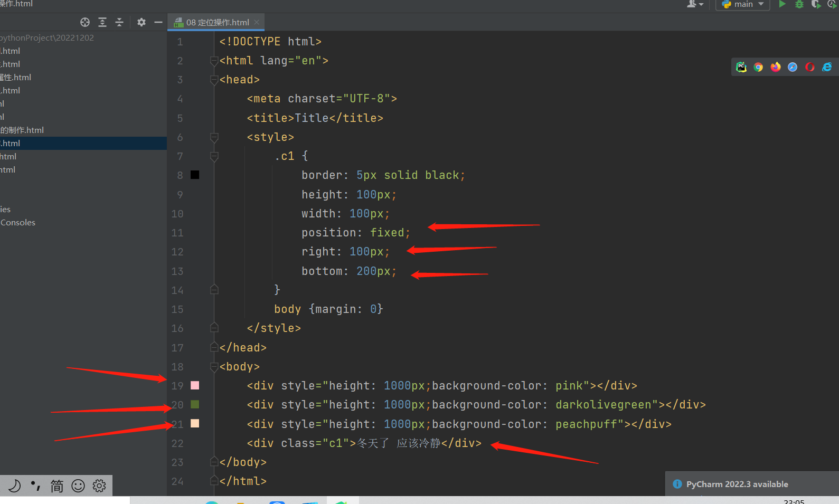Collapse all items in project panel

[119, 22]
